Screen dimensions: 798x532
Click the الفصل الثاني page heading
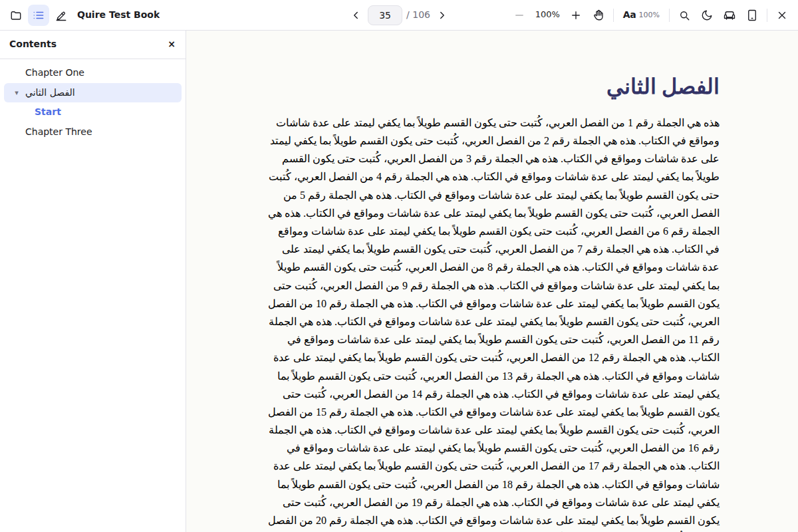tap(663, 87)
